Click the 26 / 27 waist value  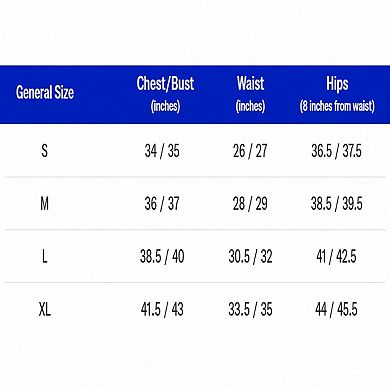250,151
